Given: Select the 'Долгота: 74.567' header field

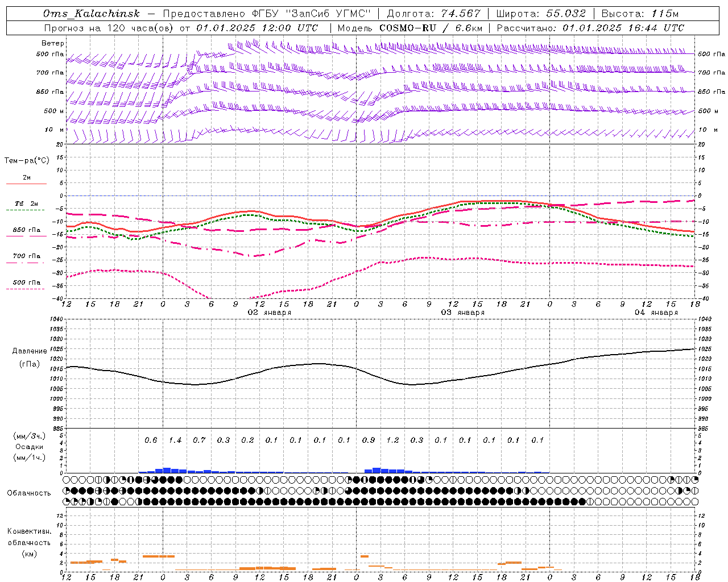Looking at the screenshot, I should pyautogui.click(x=433, y=14).
